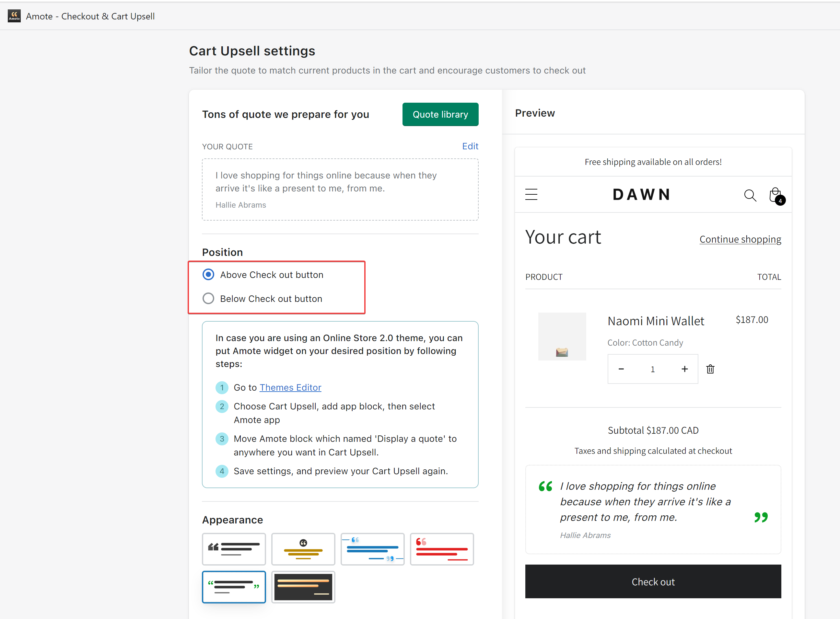Image resolution: width=840 pixels, height=619 pixels.
Task: Click the search magnifier icon
Action: click(x=750, y=195)
